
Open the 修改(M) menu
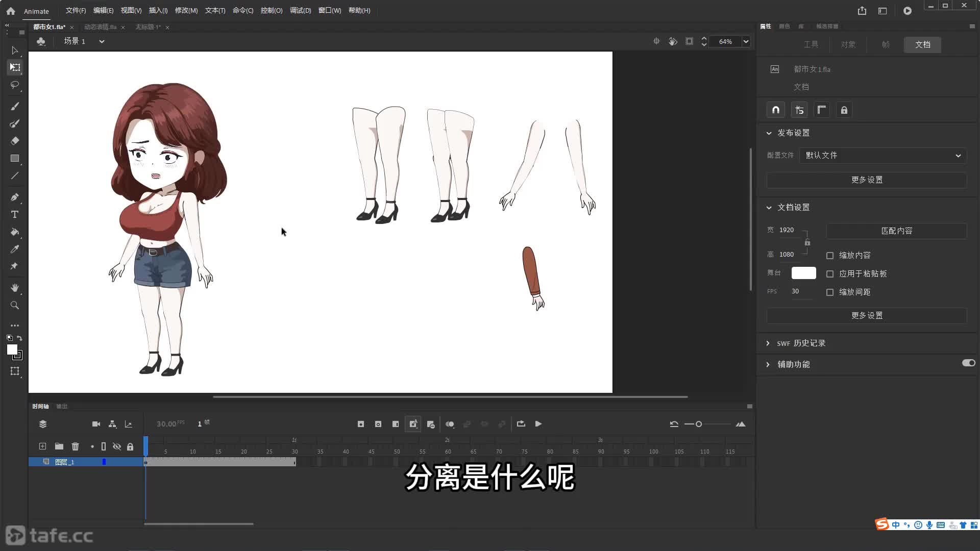[x=186, y=11]
